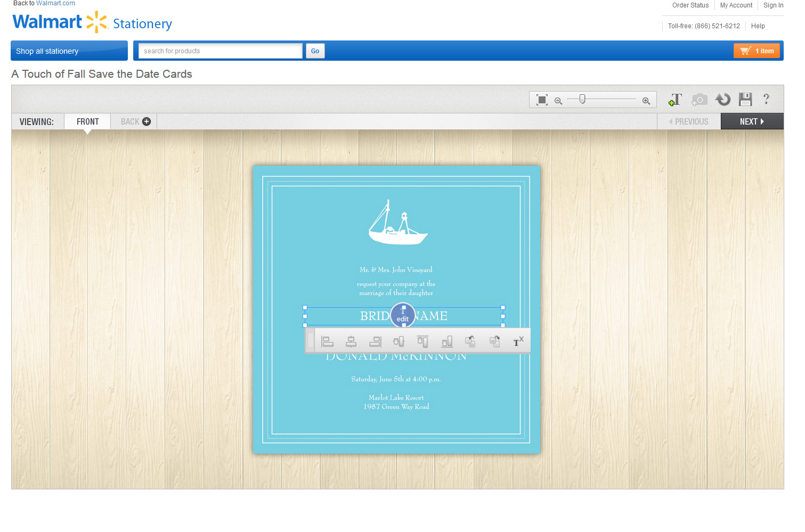Switch to the BACK side tab
Image resolution: width=805 pixels, height=532 pixels.
point(135,122)
